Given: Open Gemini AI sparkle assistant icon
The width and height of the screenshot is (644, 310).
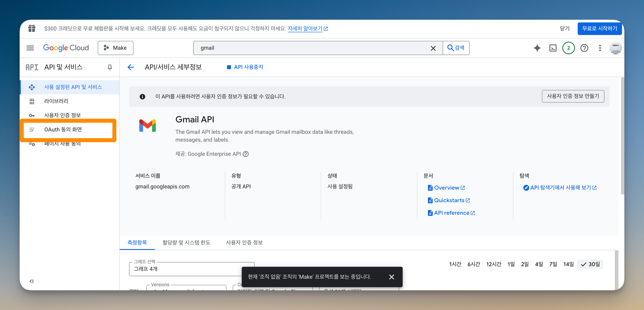Looking at the screenshot, I should click(x=537, y=48).
